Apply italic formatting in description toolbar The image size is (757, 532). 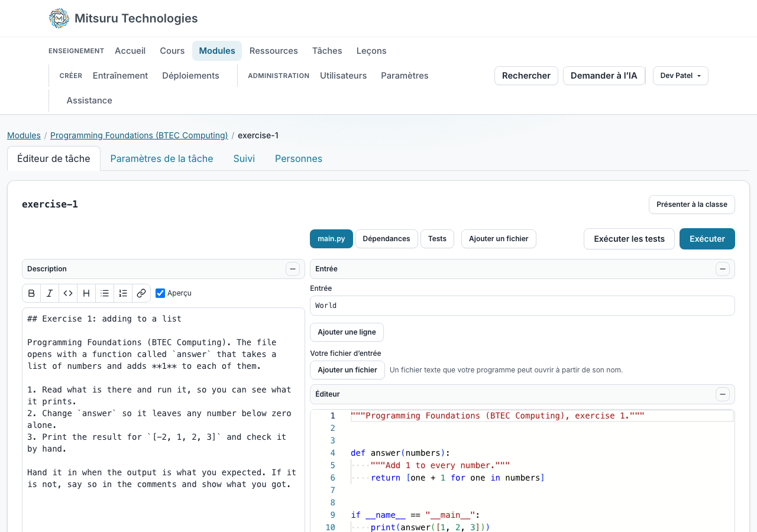pyautogui.click(x=50, y=293)
